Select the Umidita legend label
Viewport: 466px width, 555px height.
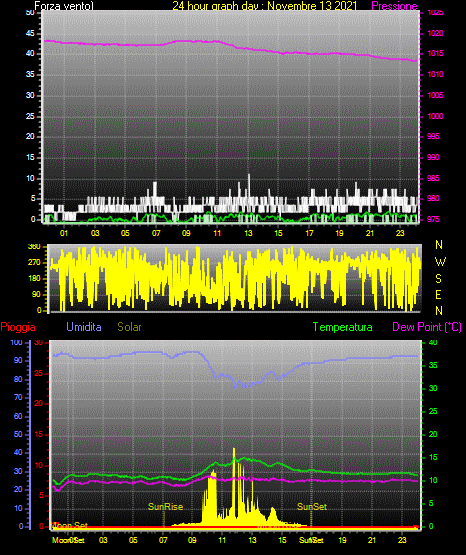click(84, 327)
